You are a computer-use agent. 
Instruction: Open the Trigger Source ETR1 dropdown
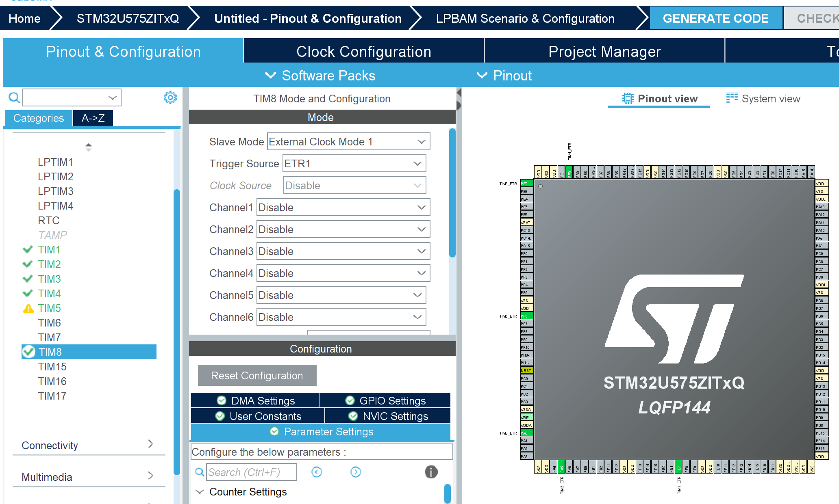click(417, 163)
